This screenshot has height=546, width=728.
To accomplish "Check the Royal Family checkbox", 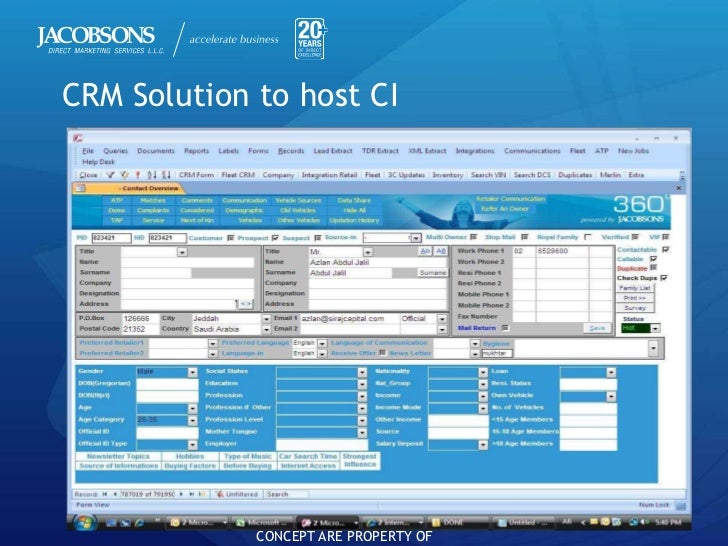I will click(x=588, y=237).
